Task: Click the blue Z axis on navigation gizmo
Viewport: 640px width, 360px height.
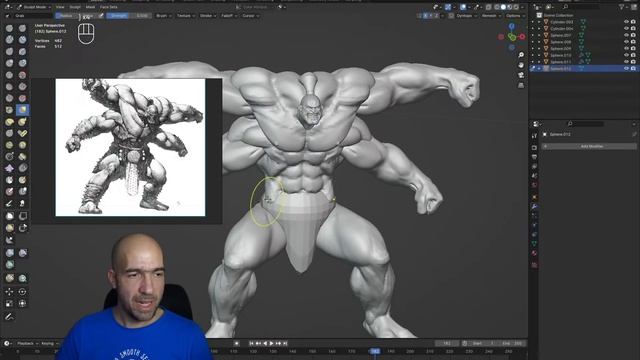Action: pos(512,27)
